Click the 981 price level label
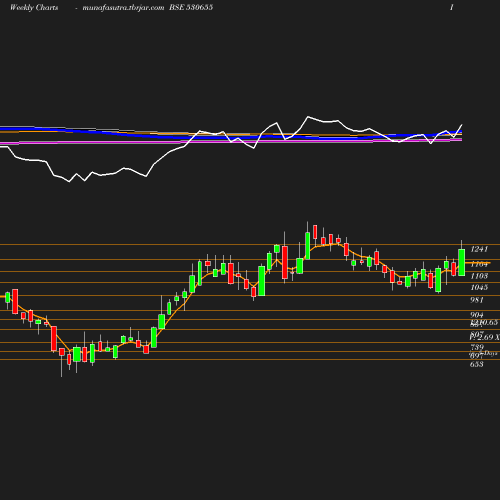The image size is (500, 500). [477, 300]
